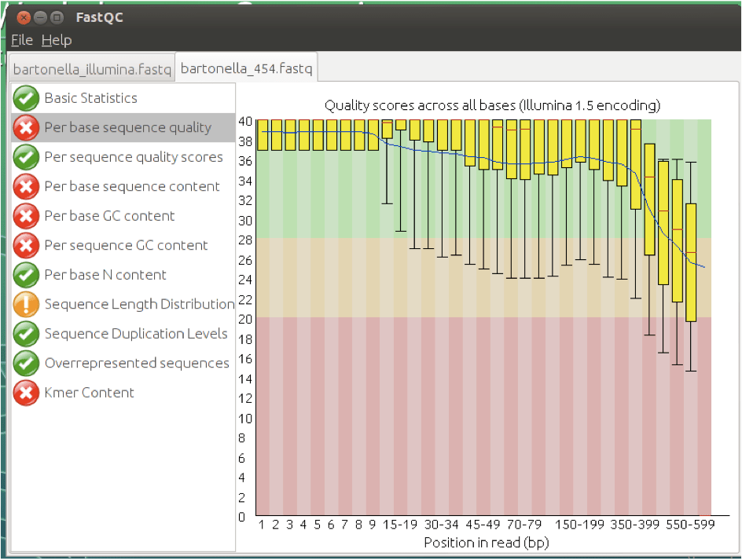Click the red cross icon for Per base sequence content
Screen dimensions: 742x560
[26, 186]
